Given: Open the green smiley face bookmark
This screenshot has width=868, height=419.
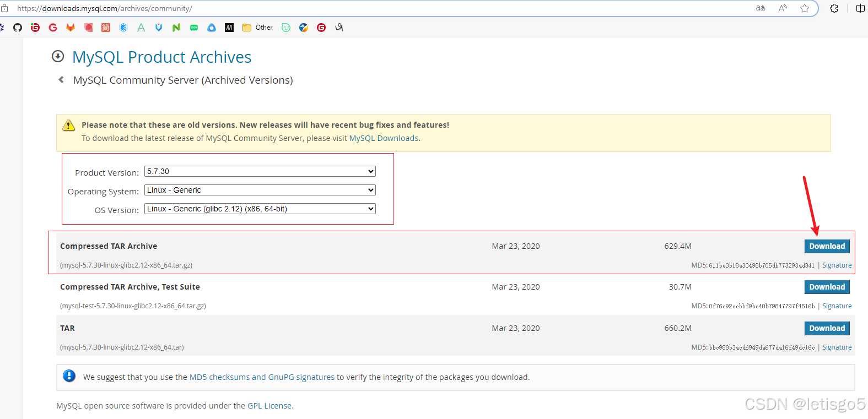Looking at the screenshot, I should [286, 28].
